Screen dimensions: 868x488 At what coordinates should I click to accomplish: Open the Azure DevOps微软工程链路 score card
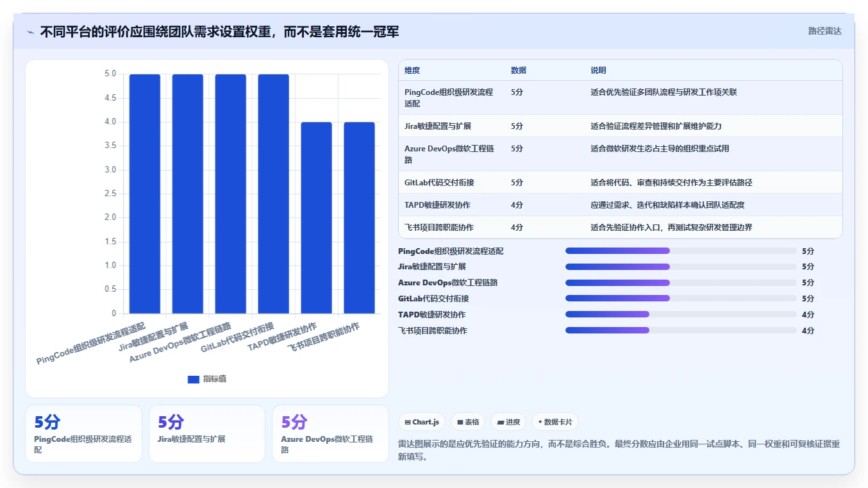tap(330, 433)
